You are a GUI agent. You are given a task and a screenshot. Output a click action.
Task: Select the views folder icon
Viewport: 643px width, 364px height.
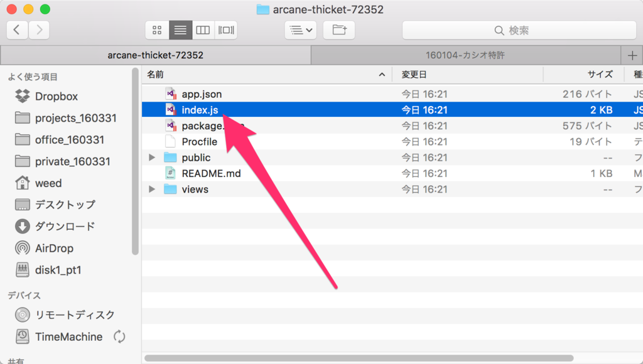click(x=170, y=189)
